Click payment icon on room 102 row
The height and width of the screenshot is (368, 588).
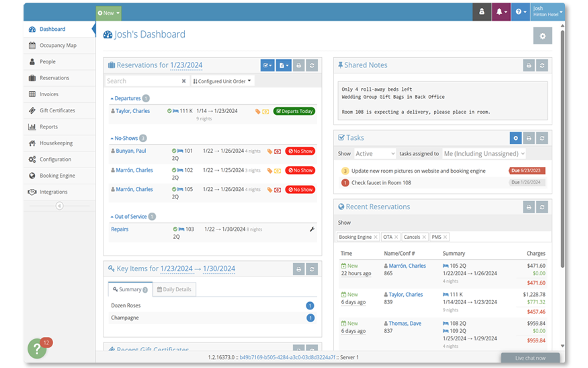pyautogui.click(x=278, y=170)
